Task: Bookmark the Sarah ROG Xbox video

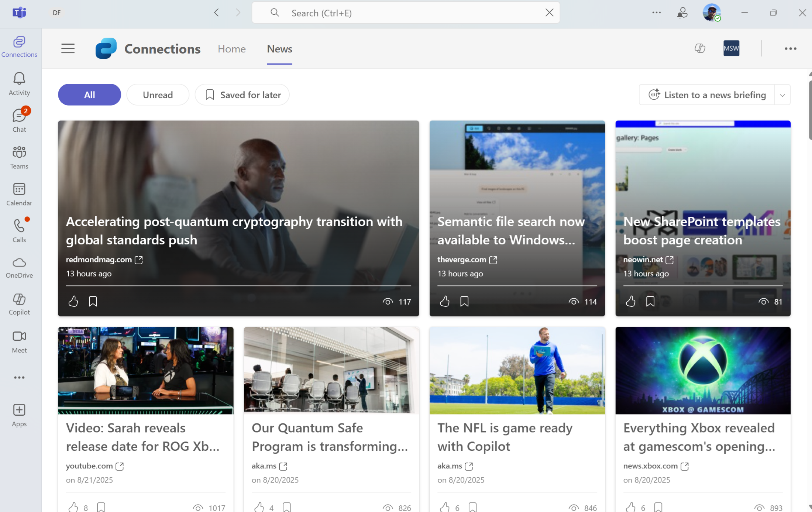Action: click(x=101, y=507)
